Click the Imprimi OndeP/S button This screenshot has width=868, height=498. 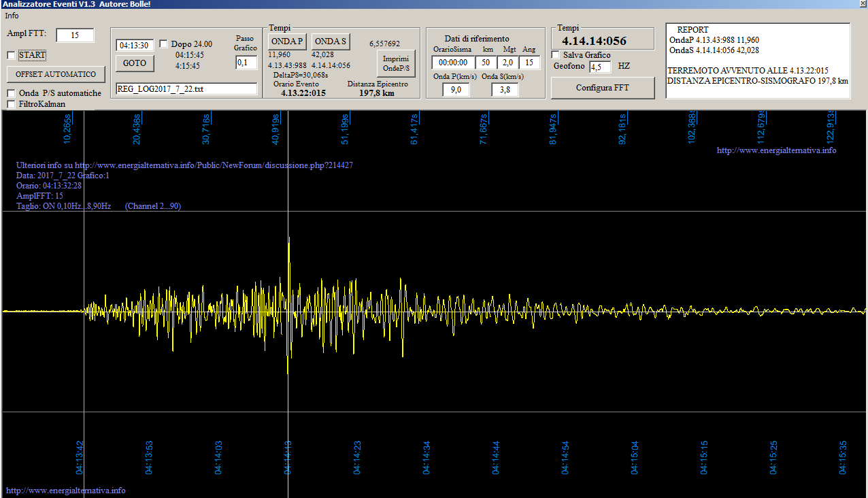pos(395,63)
